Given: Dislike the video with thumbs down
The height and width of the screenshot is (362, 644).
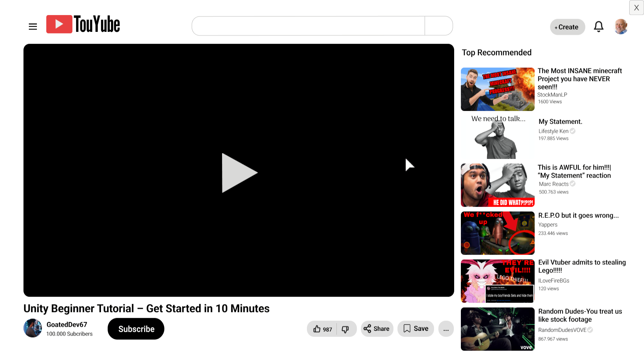Looking at the screenshot, I should click(345, 329).
